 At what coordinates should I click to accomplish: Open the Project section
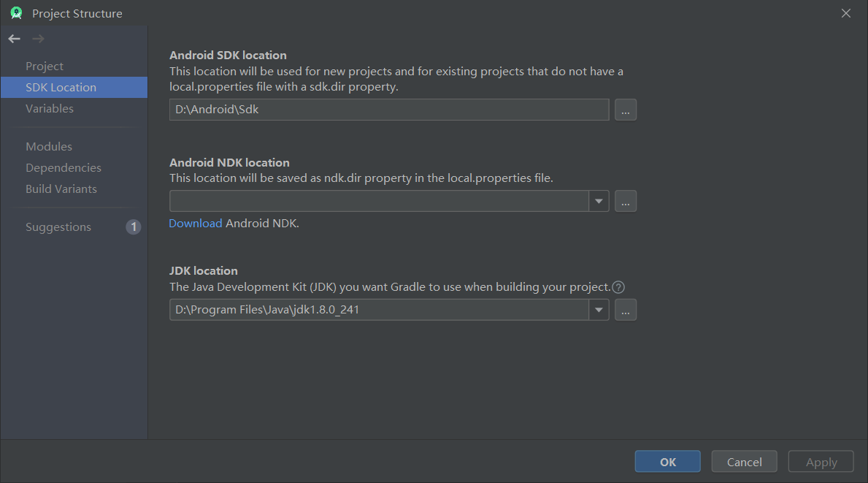(74, 66)
